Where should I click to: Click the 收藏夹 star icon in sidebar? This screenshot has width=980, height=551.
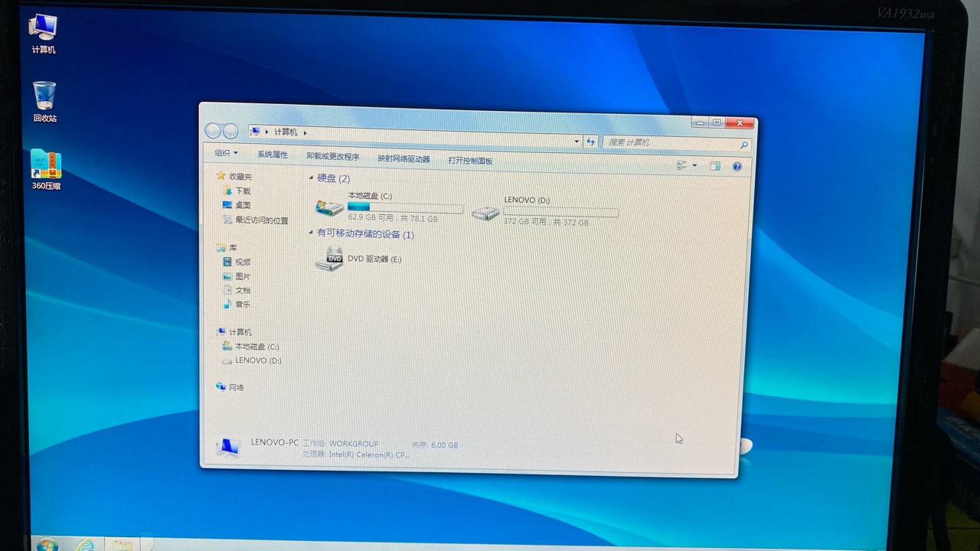[x=220, y=175]
